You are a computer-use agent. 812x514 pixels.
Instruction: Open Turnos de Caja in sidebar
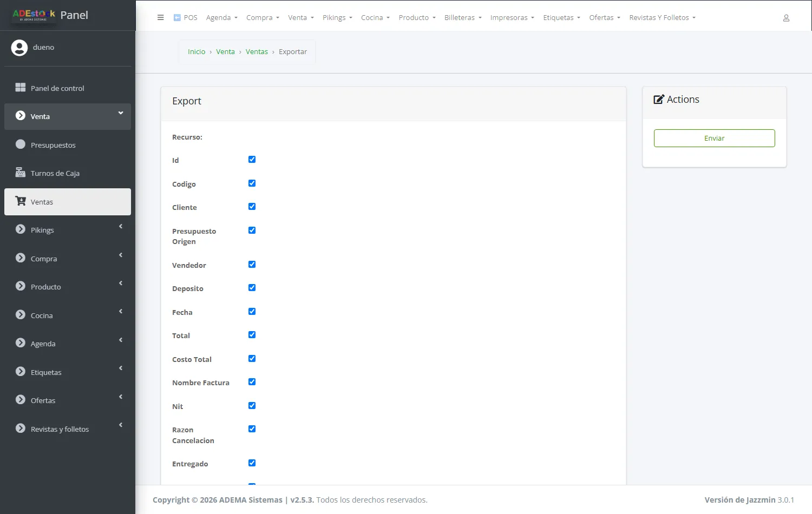(x=68, y=173)
